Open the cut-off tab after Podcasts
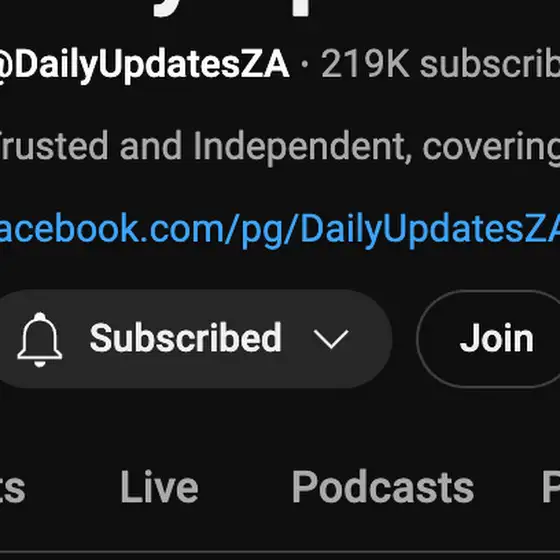 (x=551, y=486)
